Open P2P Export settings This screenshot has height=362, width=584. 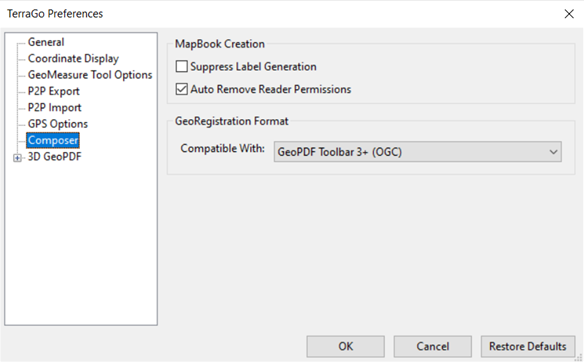[x=54, y=91]
